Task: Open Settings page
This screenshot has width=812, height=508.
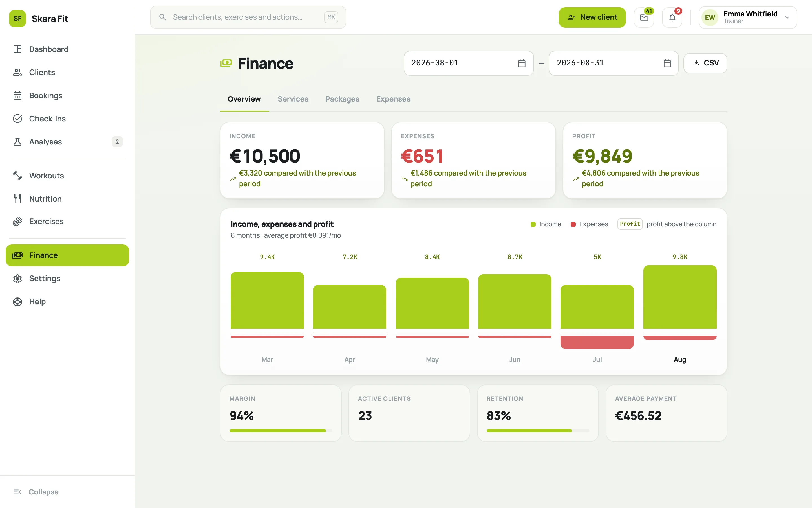Action: pyautogui.click(x=67, y=278)
